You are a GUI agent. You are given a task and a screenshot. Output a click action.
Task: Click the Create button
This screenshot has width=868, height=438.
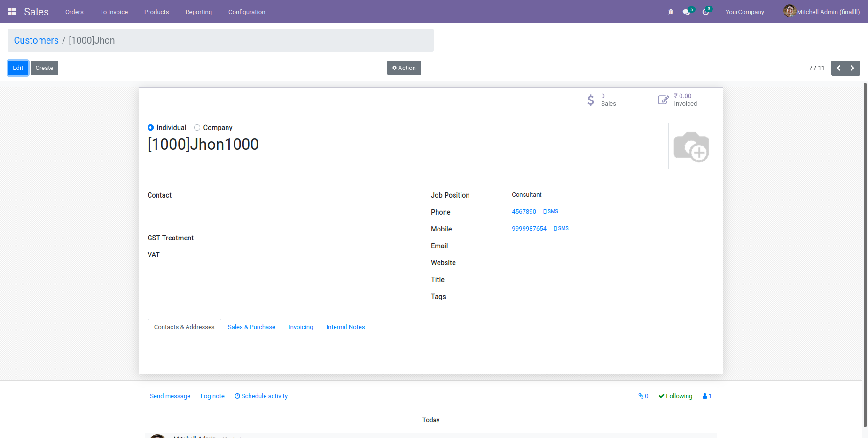[44, 68]
